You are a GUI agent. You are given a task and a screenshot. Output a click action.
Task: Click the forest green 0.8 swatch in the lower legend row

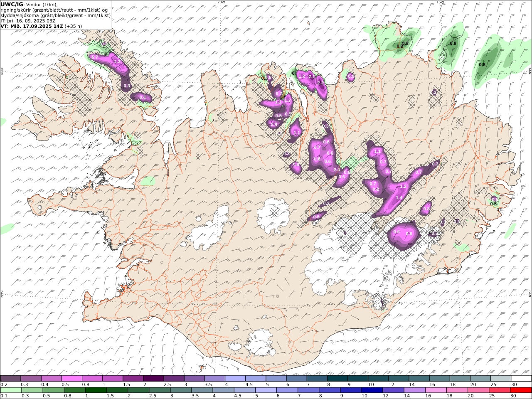74,390
